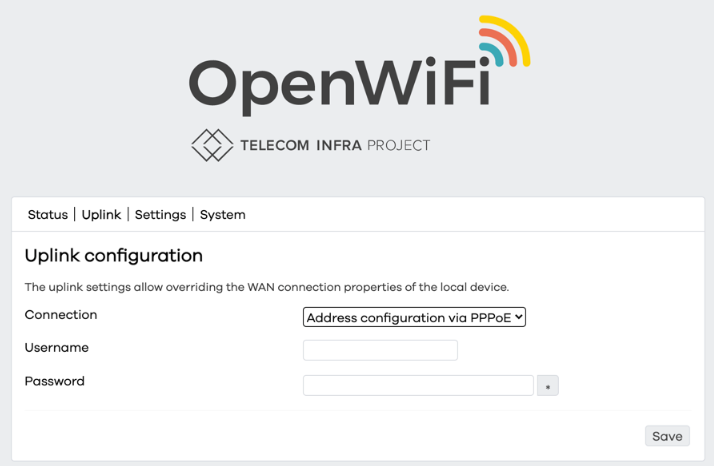The height and width of the screenshot is (466, 714).
Task: Switch to the Uplink tab
Action: coord(101,215)
